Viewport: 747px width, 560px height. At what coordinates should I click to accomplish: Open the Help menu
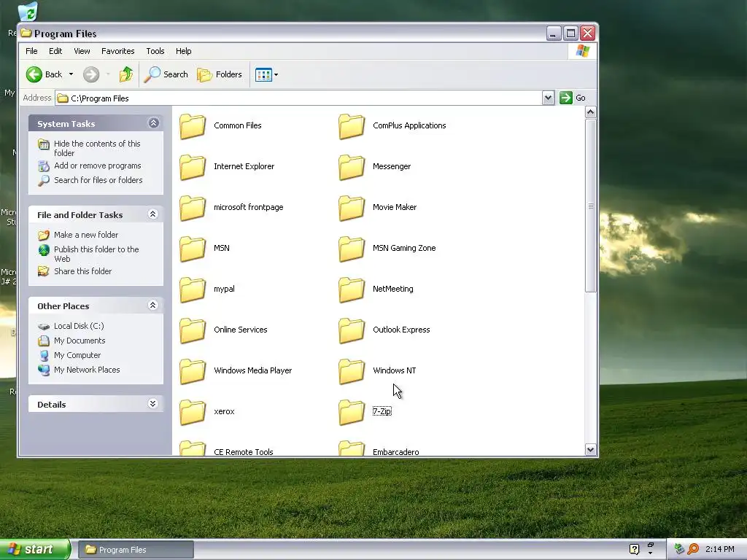[183, 51]
